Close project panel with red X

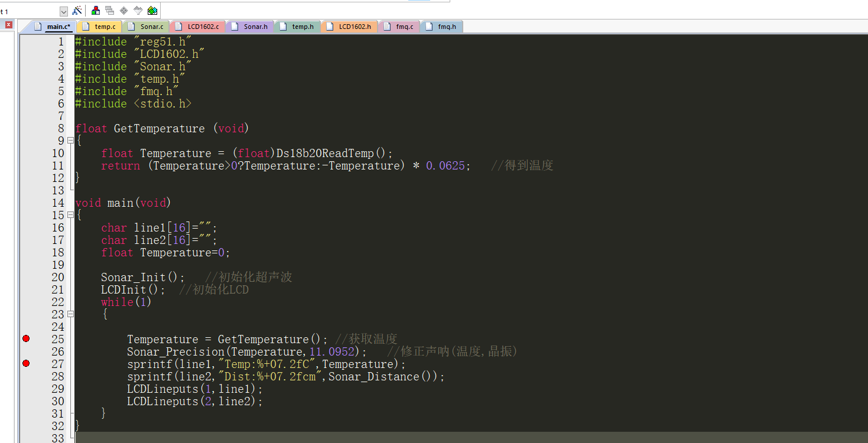[9, 25]
